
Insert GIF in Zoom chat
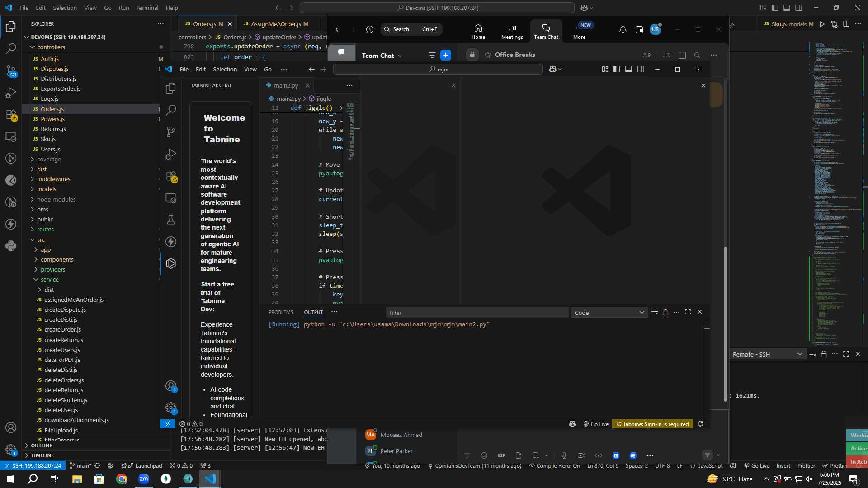point(501,455)
